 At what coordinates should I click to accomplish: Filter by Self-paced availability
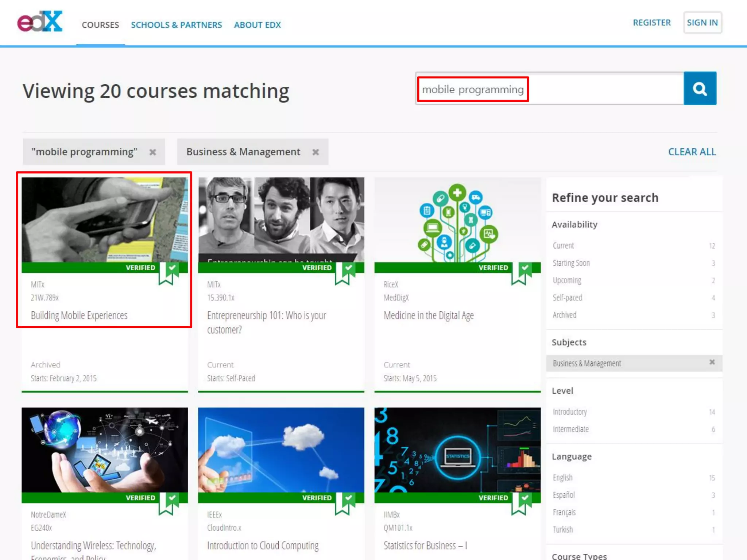(x=568, y=298)
